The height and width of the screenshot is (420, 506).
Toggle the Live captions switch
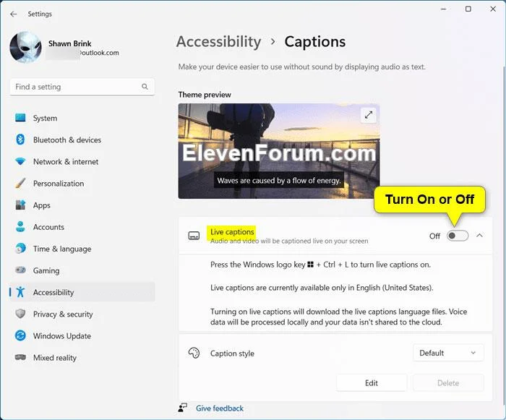(458, 236)
